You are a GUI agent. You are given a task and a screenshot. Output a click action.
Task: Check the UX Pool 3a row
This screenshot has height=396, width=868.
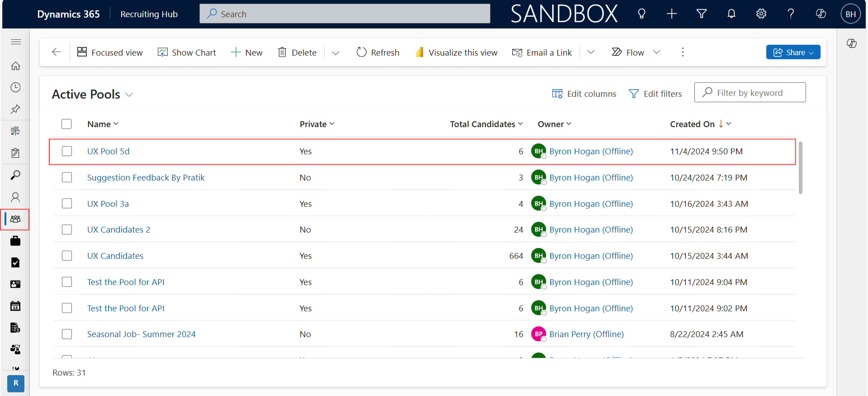67,204
